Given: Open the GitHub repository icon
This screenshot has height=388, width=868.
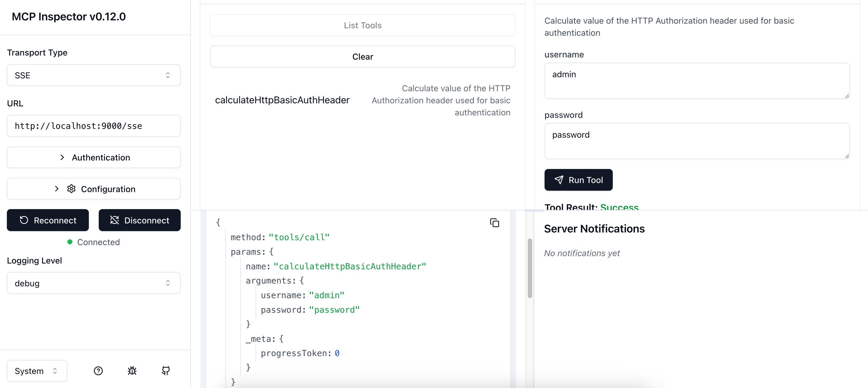Looking at the screenshot, I should [166, 371].
